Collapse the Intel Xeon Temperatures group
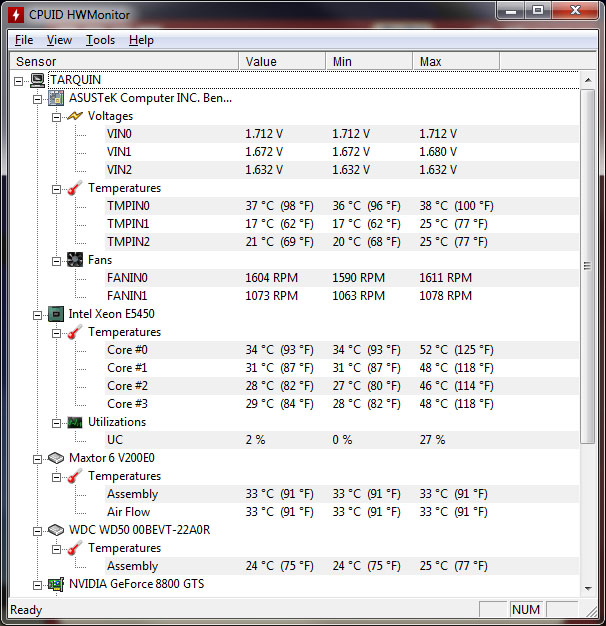This screenshot has width=606, height=626. (56, 333)
